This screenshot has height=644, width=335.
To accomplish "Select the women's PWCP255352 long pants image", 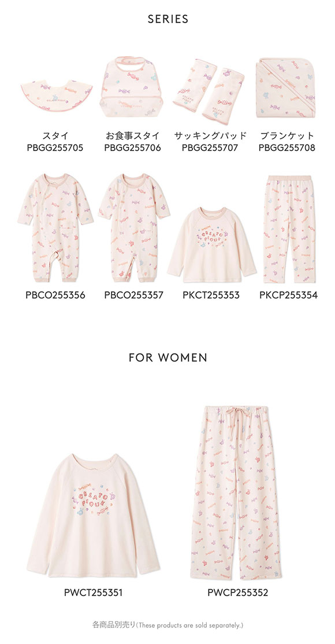I will (236, 493).
